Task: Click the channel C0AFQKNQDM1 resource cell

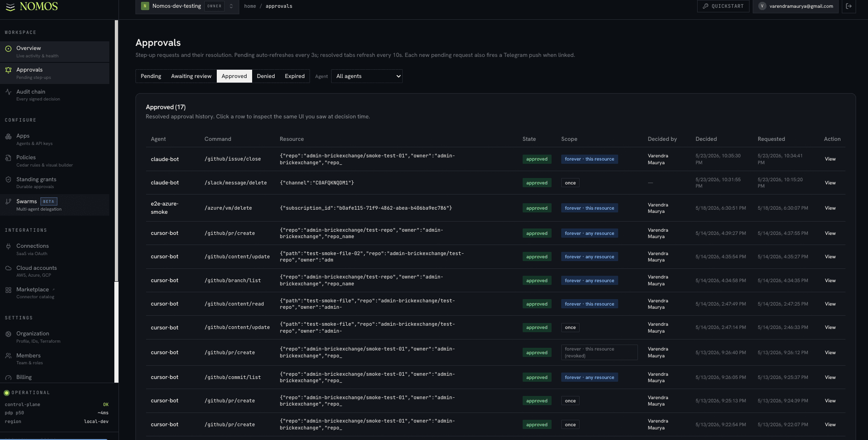Action: [x=317, y=183]
